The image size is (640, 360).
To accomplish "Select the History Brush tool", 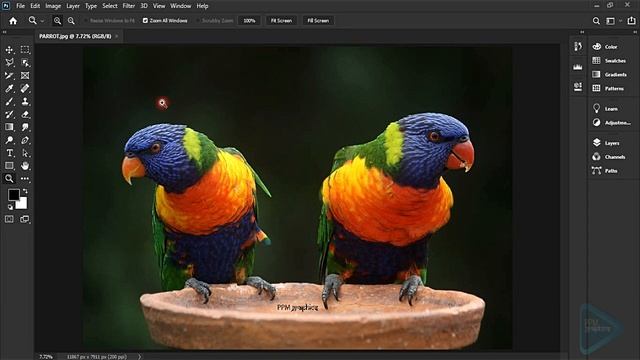I will pos(9,114).
